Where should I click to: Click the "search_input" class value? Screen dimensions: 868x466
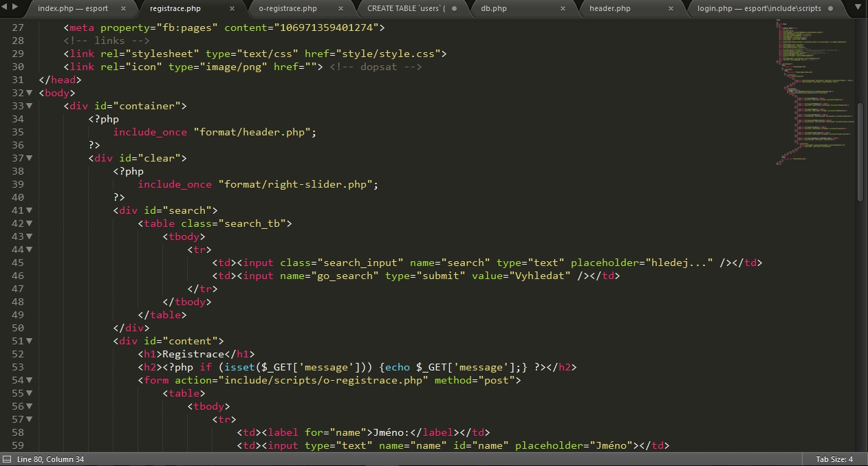[360, 263]
